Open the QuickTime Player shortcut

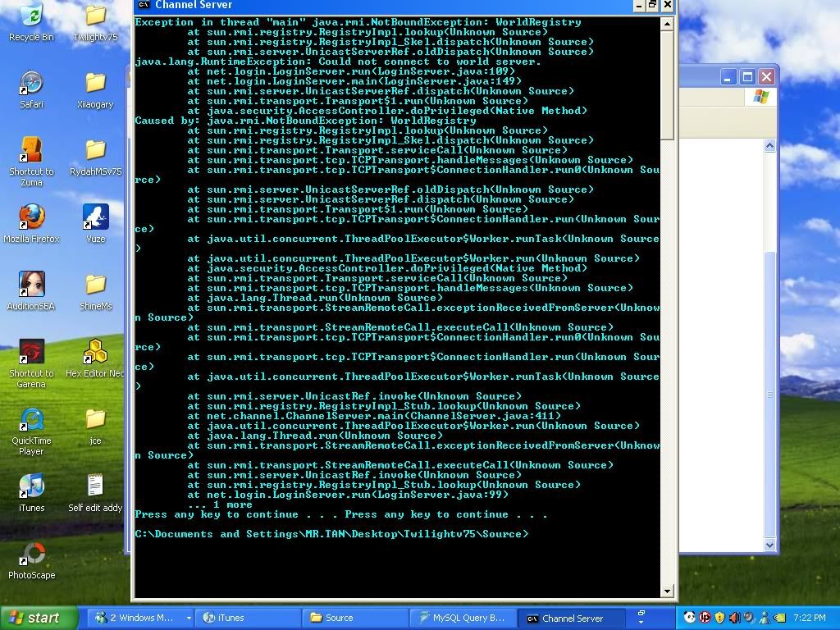[x=31, y=420]
